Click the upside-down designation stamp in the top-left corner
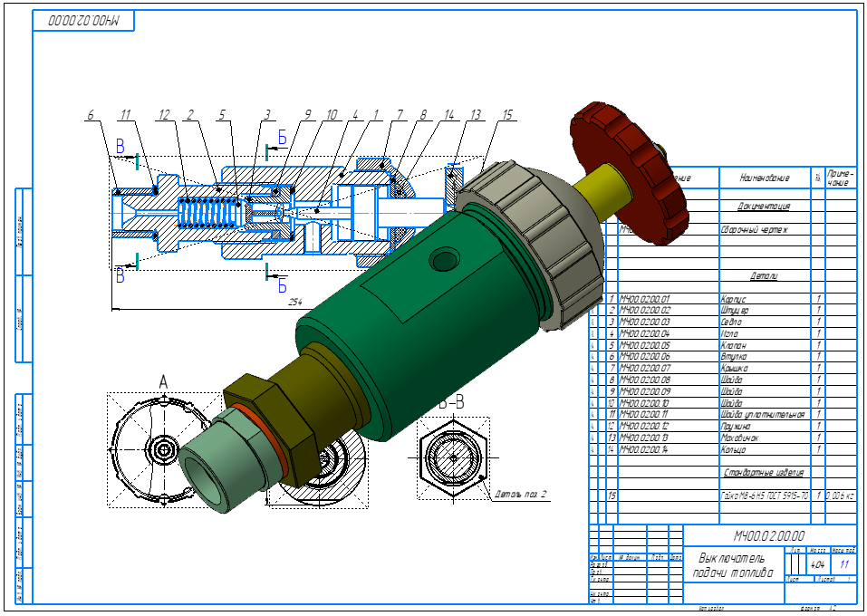The width and height of the screenshot is (867, 616). click(83, 22)
